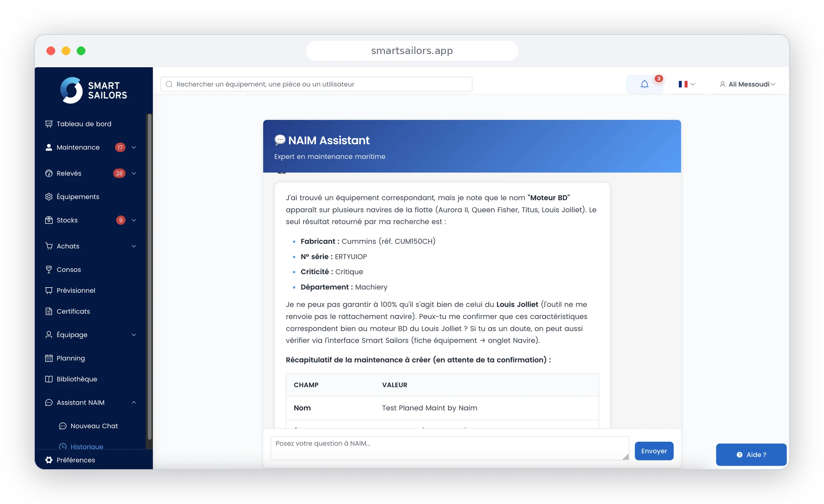Click the VALEUR column header
The height and width of the screenshot is (504, 824).
[394, 385]
